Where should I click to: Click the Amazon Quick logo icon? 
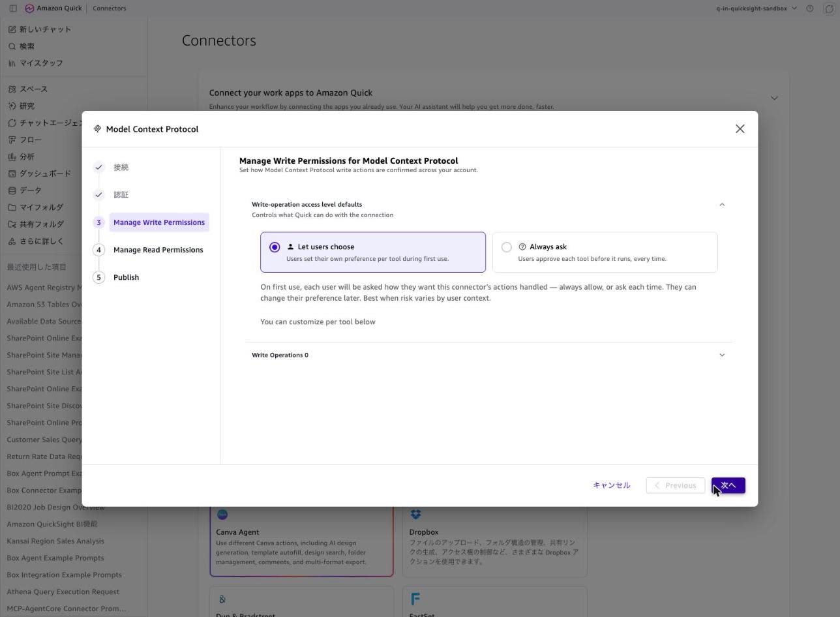click(29, 8)
